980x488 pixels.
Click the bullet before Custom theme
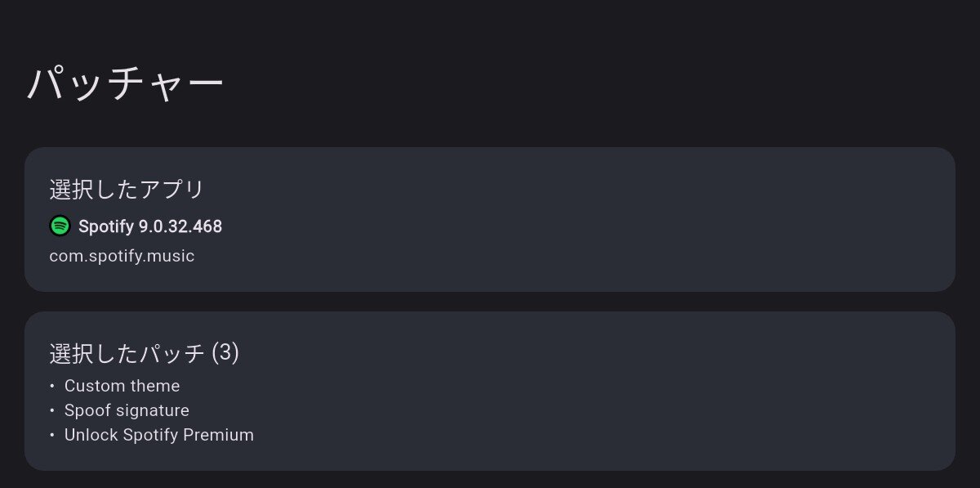click(52, 386)
